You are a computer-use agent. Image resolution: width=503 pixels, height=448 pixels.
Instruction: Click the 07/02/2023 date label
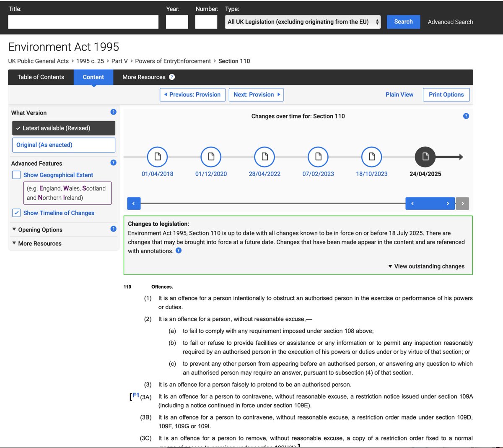[x=318, y=174]
